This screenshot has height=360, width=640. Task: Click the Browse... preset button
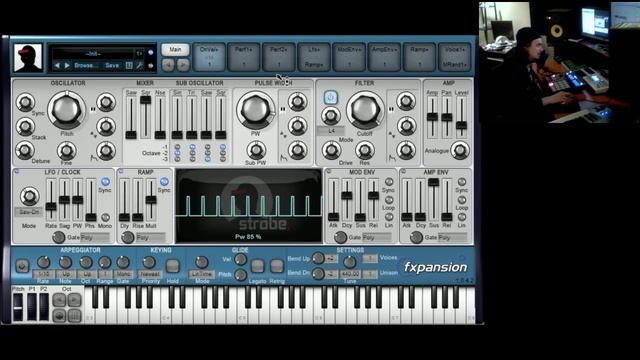click(x=86, y=65)
